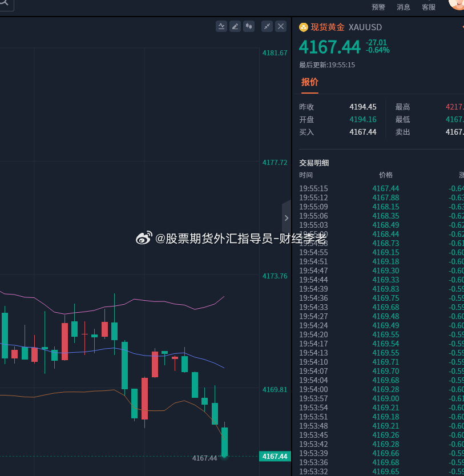
Task: Click the highlighted 4167.44 current price tag
Action: click(x=275, y=457)
